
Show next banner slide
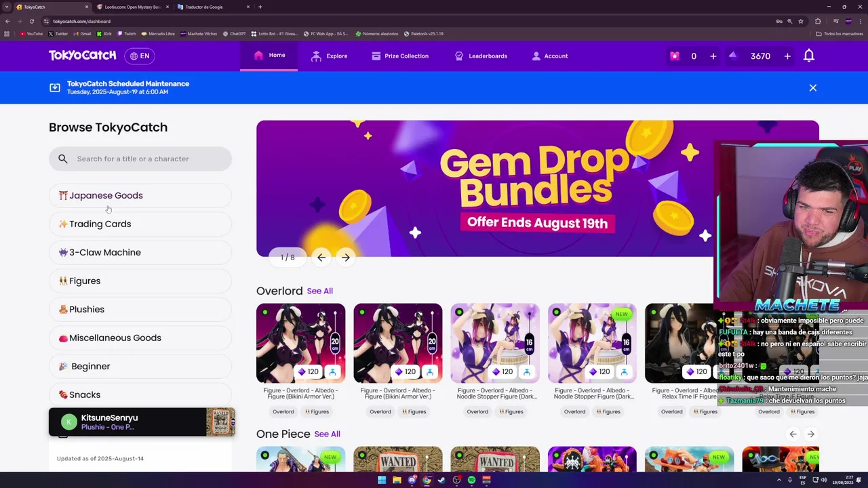tap(346, 258)
